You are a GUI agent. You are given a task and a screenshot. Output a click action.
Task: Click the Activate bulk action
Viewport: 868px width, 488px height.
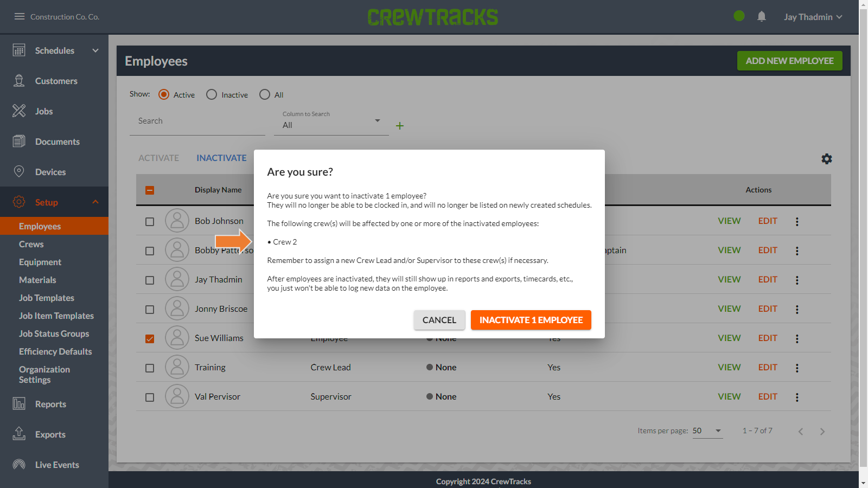[x=158, y=158]
